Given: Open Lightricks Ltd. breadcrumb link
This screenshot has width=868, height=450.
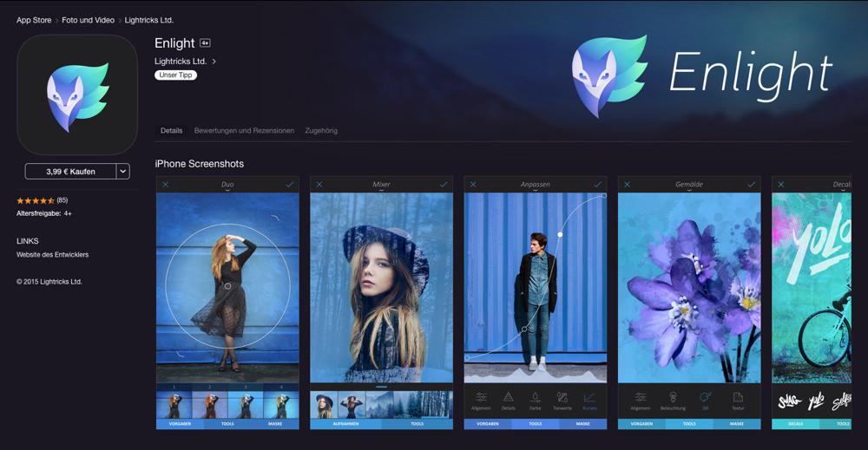Looking at the screenshot, I should (149, 20).
